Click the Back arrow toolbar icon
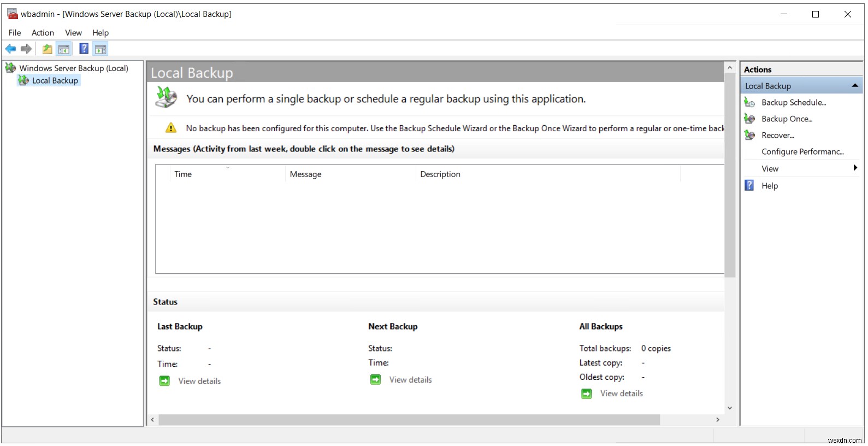 point(10,49)
